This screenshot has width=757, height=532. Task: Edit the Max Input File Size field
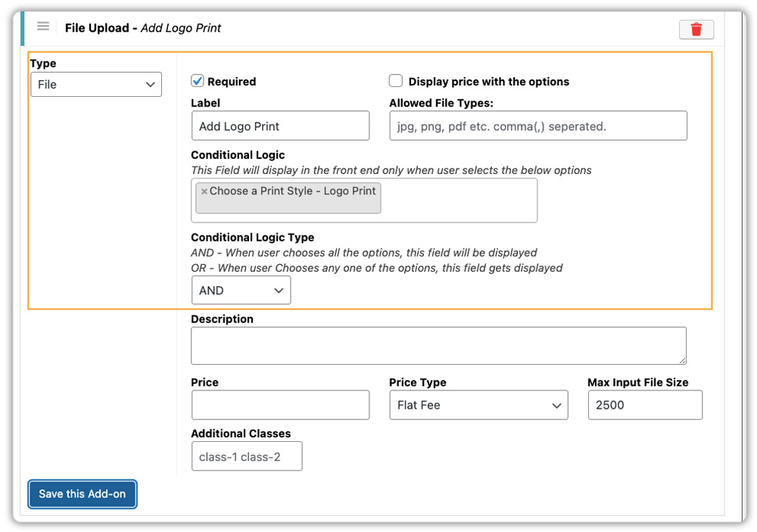pyautogui.click(x=644, y=406)
